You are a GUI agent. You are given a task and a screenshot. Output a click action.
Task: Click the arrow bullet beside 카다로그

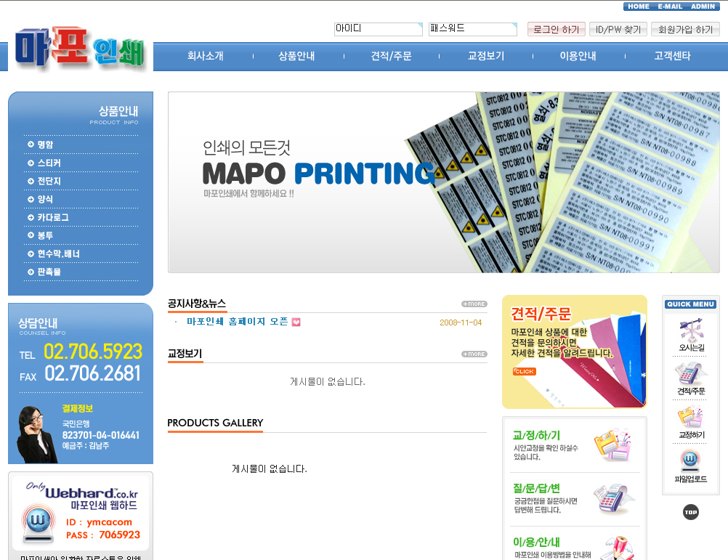[31, 217]
